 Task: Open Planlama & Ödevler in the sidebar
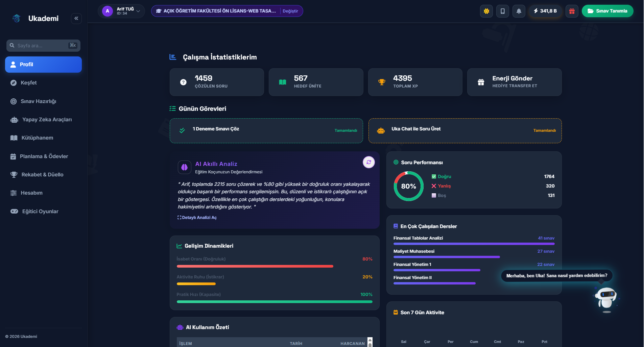[x=43, y=156]
